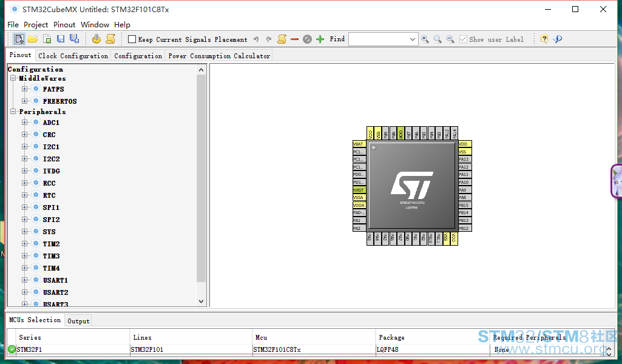Image resolution: width=622 pixels, height=364 pixels.
Task: Click the STM32F101 Lines table cell
Action: (x=191, y=349)
